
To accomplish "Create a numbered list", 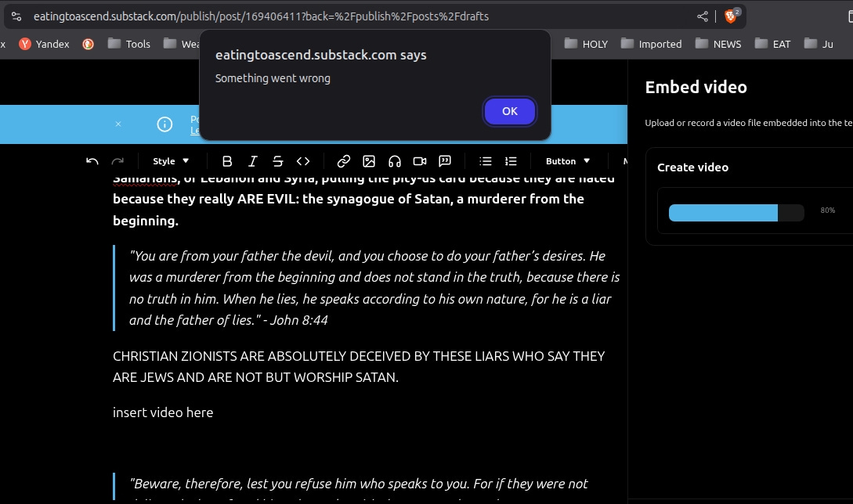I will click(x=511, y=161).
